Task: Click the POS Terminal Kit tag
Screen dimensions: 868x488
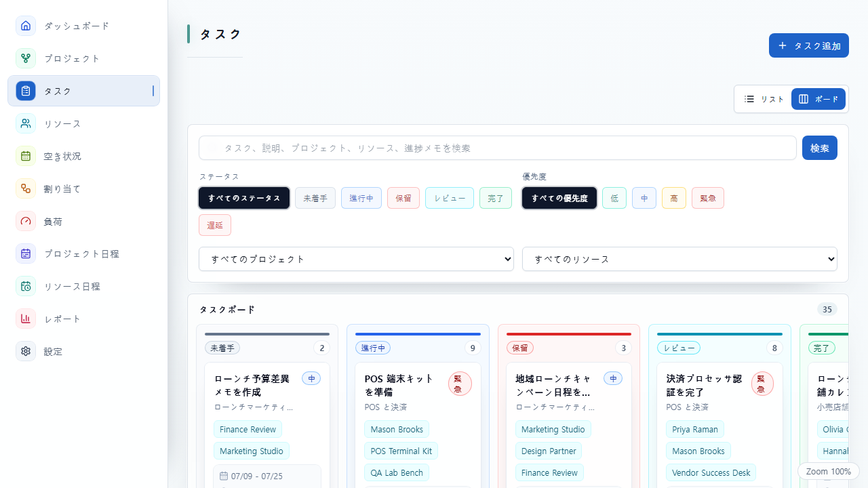Action: point(401,451)
